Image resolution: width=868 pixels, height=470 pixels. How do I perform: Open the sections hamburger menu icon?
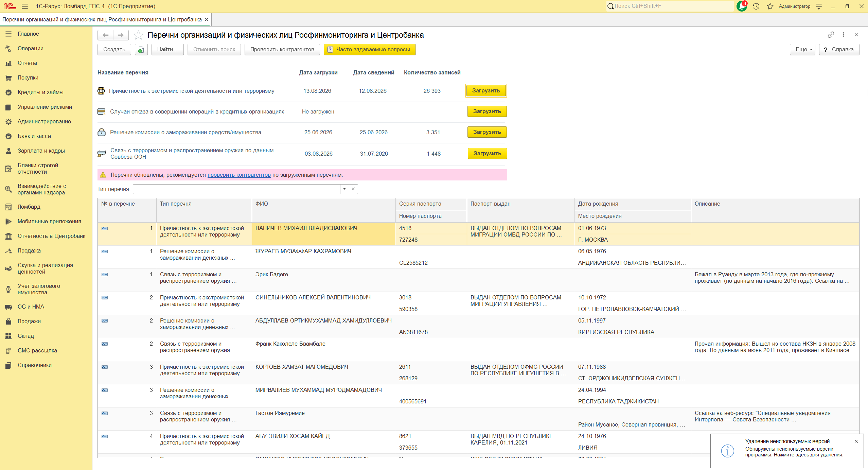[x=24, y=6]
